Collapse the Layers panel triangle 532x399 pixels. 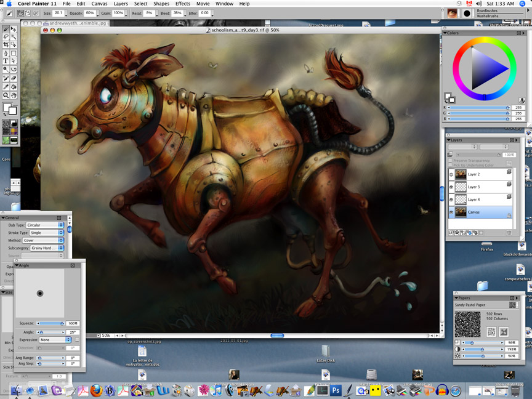[x=448, y=140]
